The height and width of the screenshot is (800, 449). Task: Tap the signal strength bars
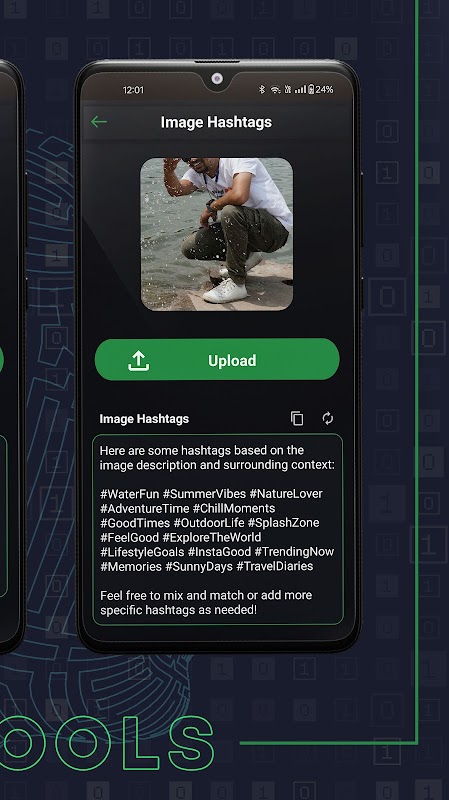(x=301, y=90)
